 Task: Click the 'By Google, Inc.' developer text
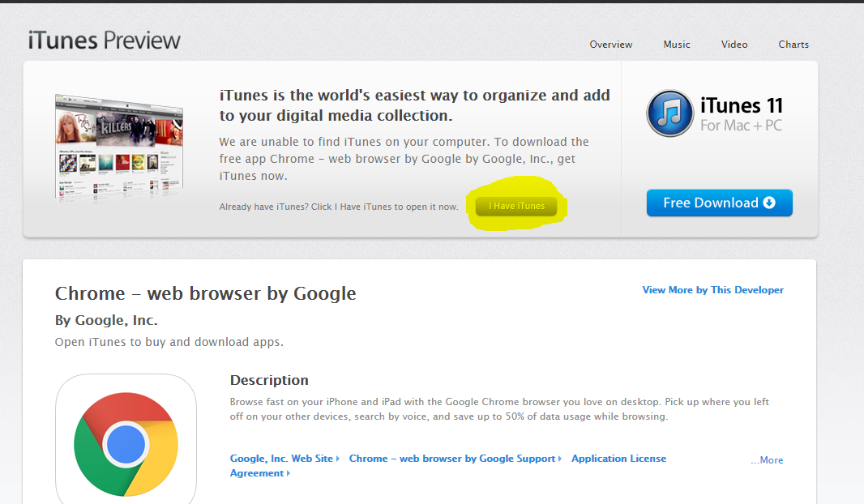[x=106, y=320]
